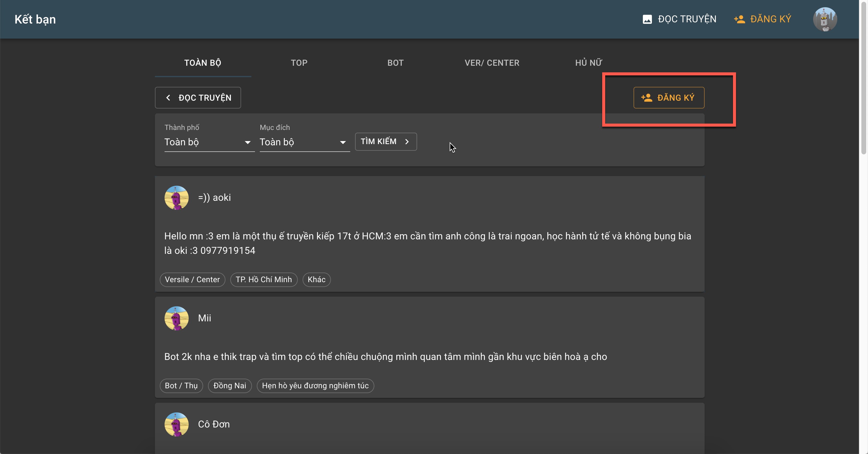
Task: Click the arrow icon in TÌM KIẾM button
Action: (x=407, y=142)
